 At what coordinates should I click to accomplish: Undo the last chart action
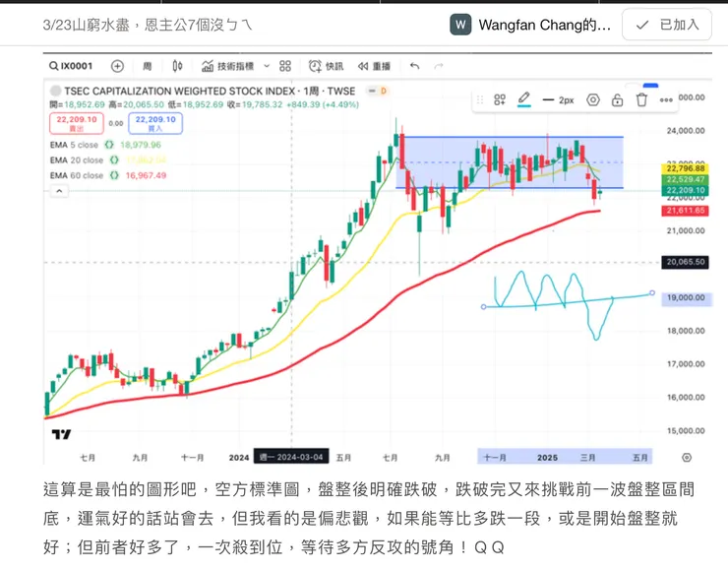coord(414,66)
